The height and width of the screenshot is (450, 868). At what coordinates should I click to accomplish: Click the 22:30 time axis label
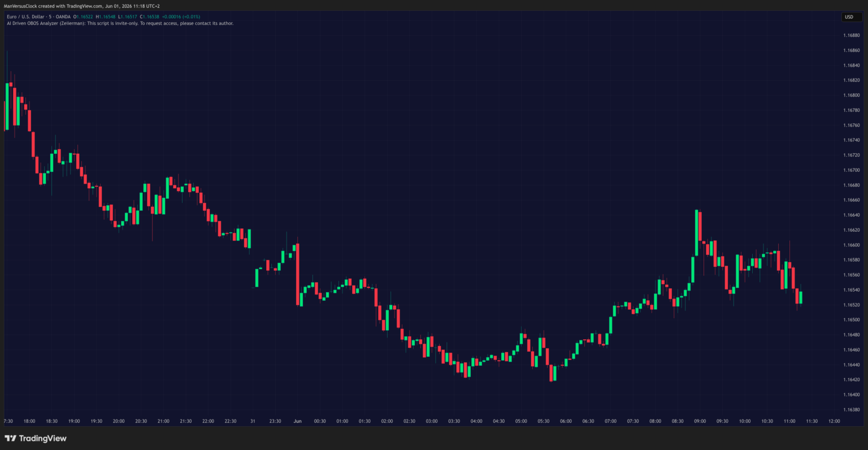pos(231,421)
